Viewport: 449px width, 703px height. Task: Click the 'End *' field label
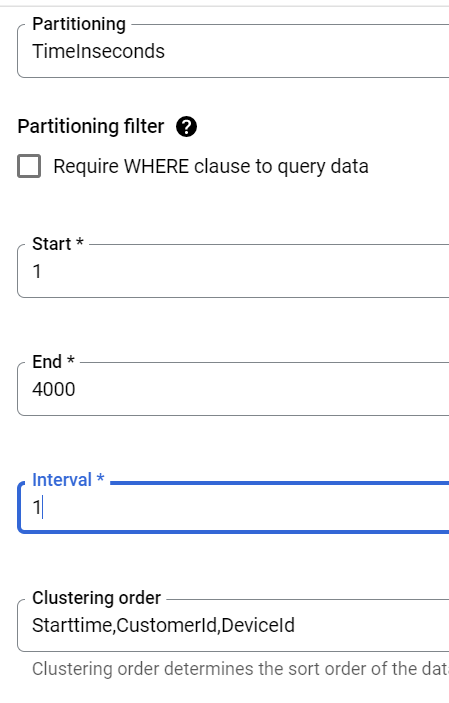(53, 362)
